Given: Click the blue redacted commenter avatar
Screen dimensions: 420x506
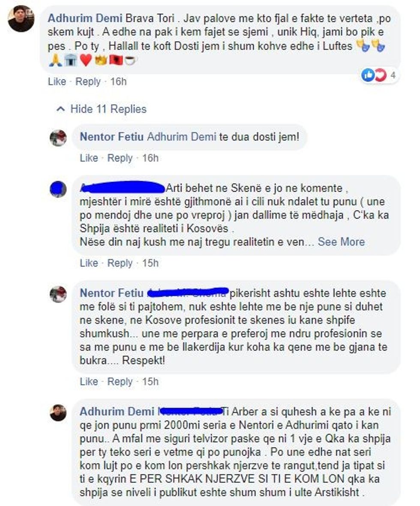Looking at the screenshot, I should click(58, 189).
